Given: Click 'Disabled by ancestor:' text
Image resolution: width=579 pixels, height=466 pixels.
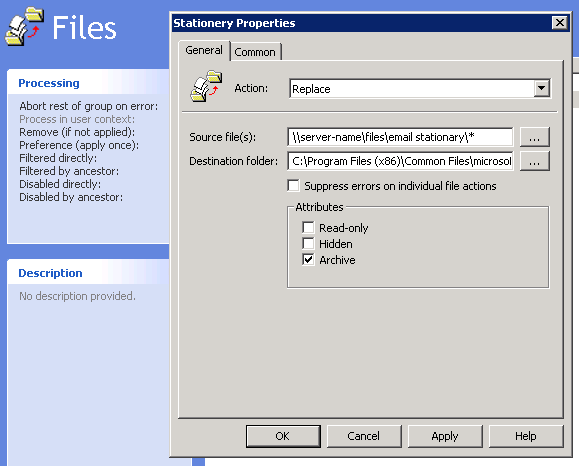Looking at the screenshot, I should (x=71, y=197).
